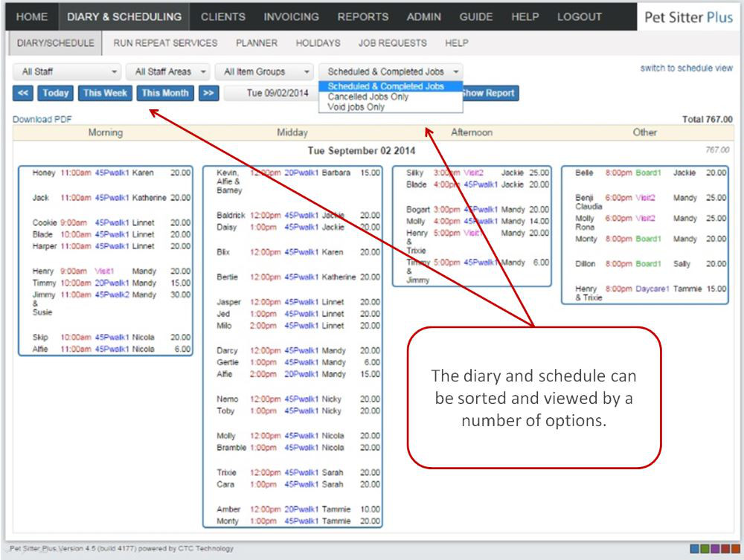The height and width of the screenshot is (560, 744).
Task: Open Henry's 9:00am Visit1 with Mandy
Action: coord(111,271)
